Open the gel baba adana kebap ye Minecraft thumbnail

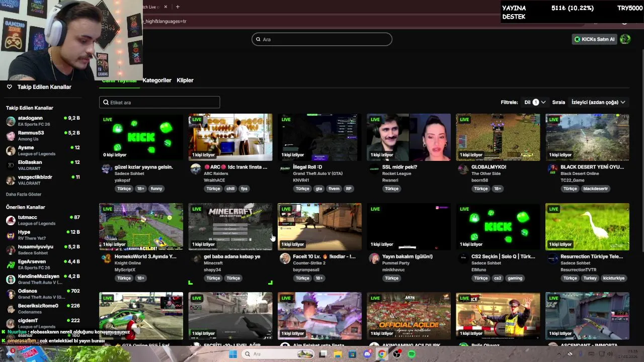click(230, 227)
